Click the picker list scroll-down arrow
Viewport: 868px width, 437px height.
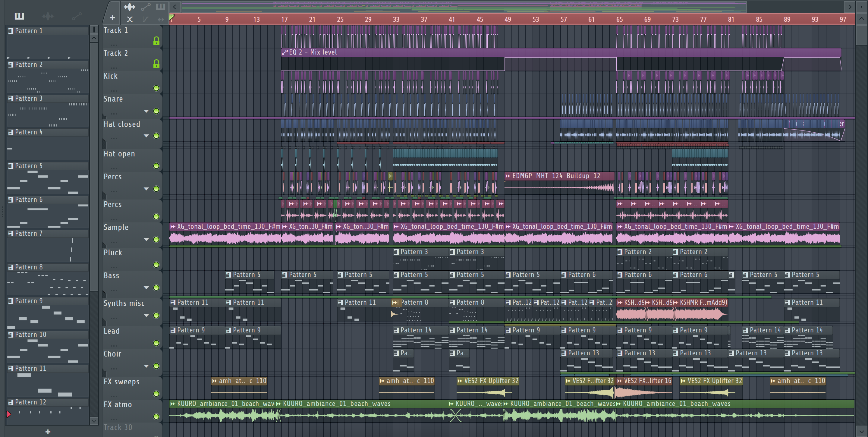tap(94, 421)
